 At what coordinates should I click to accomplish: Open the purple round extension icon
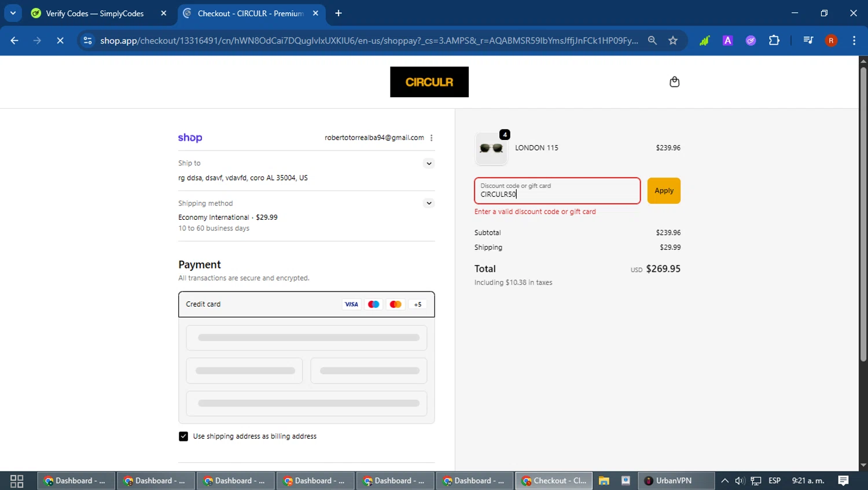pyautogui.click(x=751, y=40)
